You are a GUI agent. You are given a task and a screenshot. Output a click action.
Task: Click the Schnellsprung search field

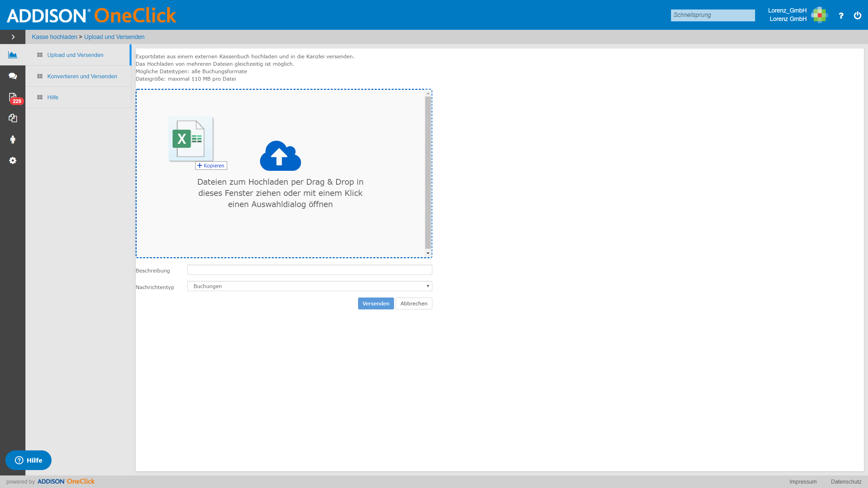713,15
